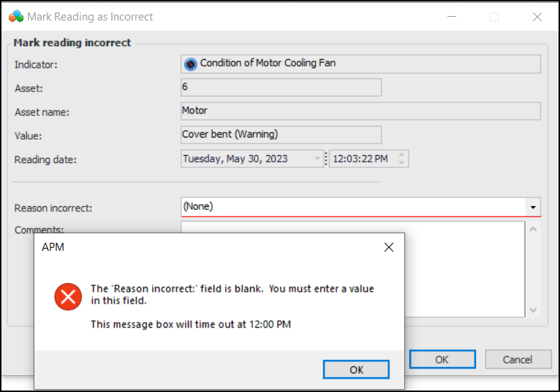Expand the Reason incorrect dropdown arrow
Image resolution: width=560 pixels, height=392 pixels.
pyautogui.click(x=534, y=207)
